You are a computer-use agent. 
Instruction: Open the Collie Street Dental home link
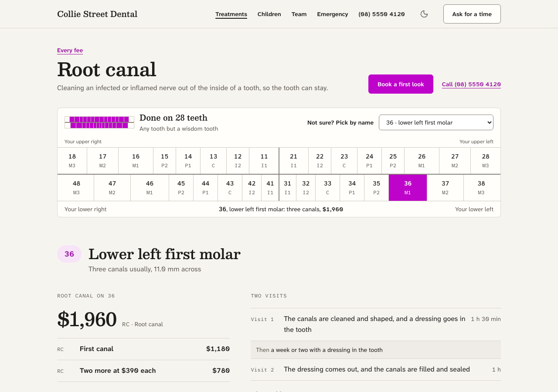pos(97,14)
